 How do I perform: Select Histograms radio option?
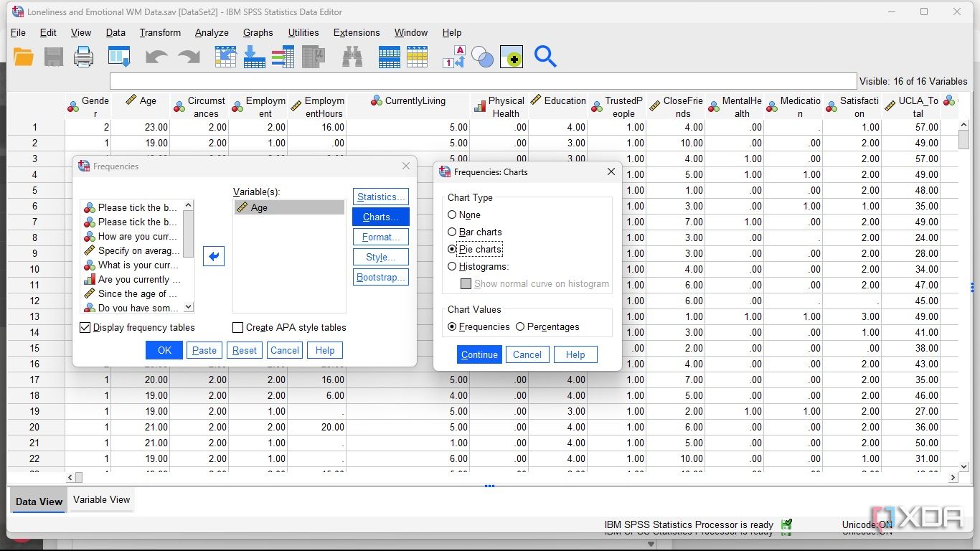pos(452,266)
